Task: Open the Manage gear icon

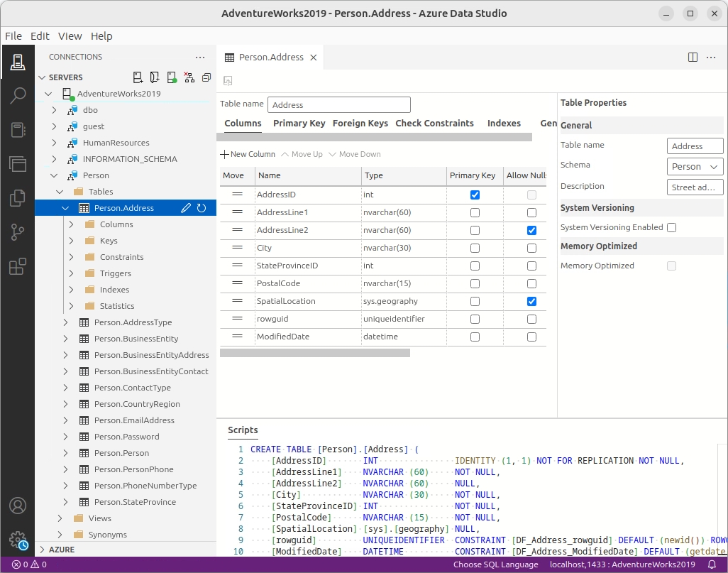Action: click(x=18, y=540)
